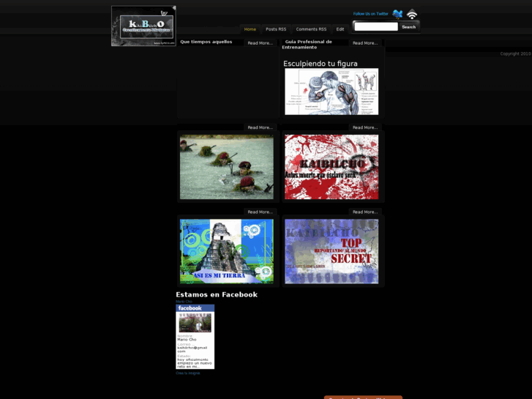Click the Copyright 2010 text

click(x=515, y=53)
